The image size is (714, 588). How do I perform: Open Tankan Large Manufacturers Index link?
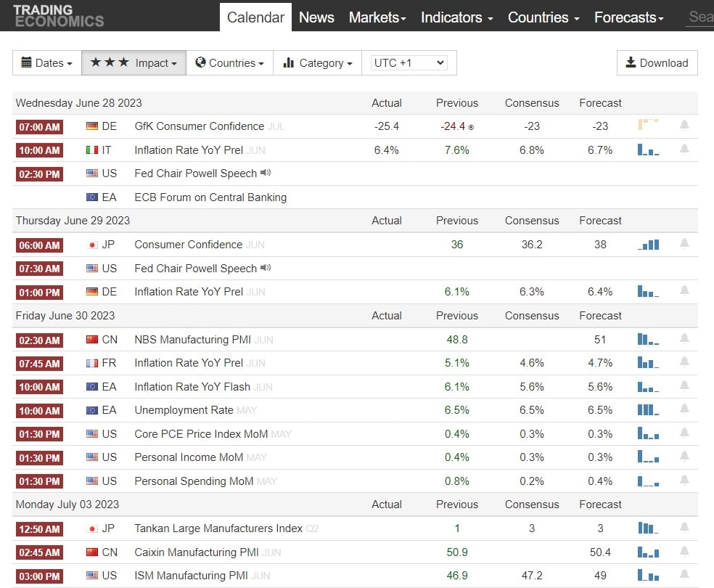218,528
